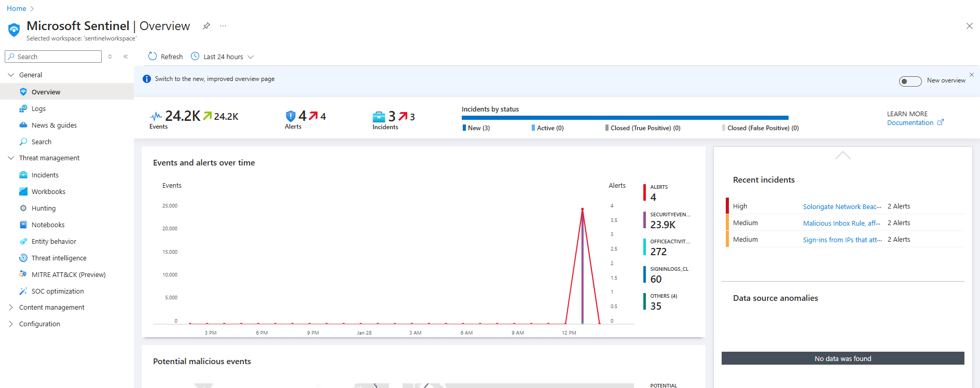Click the Events and alerts over time title

[x=204, y=163]
